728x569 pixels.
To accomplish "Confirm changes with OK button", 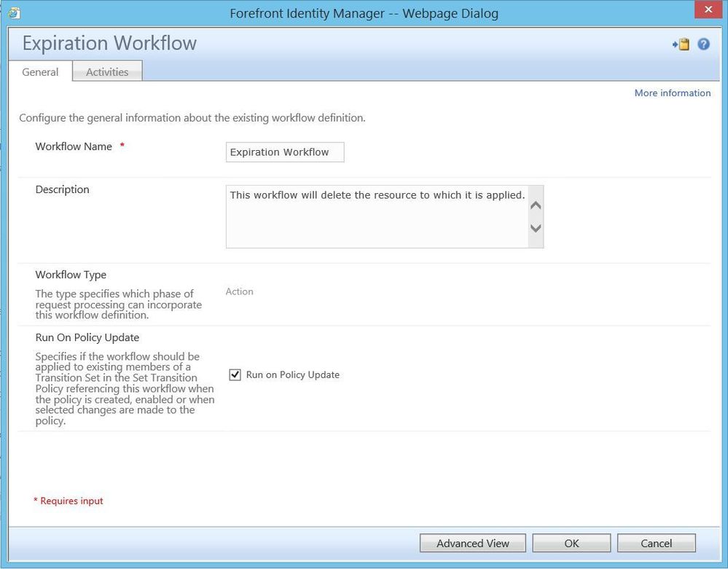I will pos(571,543).
